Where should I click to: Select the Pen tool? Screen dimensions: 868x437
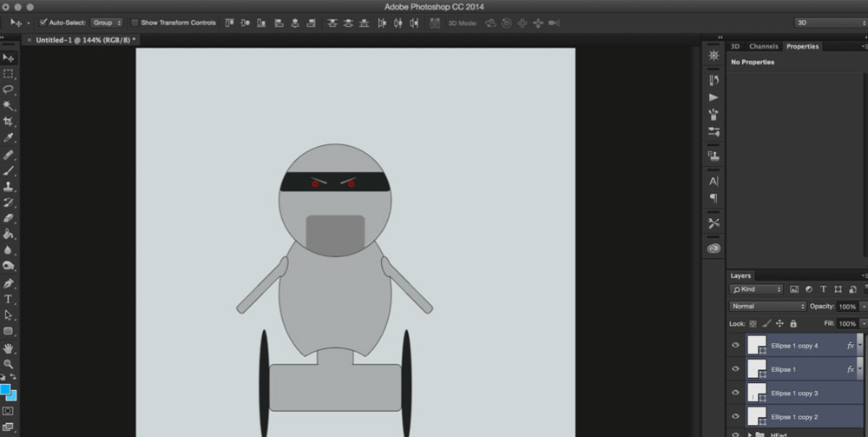pos(9,283)
